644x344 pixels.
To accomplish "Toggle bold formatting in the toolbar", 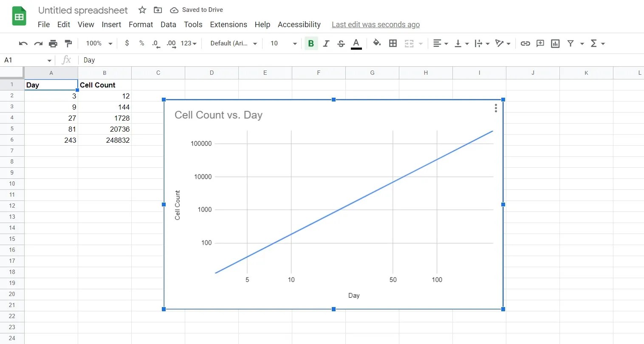I will (x=311, y=43).
